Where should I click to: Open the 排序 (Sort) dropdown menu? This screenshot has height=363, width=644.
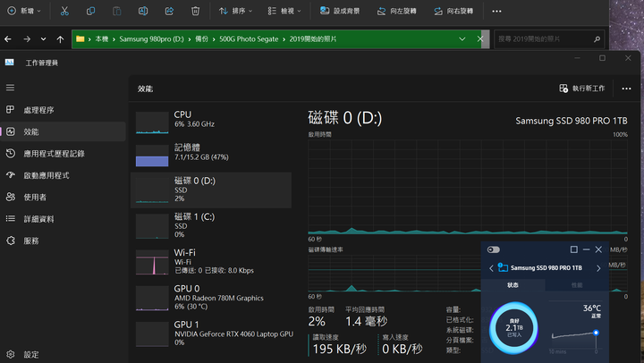point(235,11)
